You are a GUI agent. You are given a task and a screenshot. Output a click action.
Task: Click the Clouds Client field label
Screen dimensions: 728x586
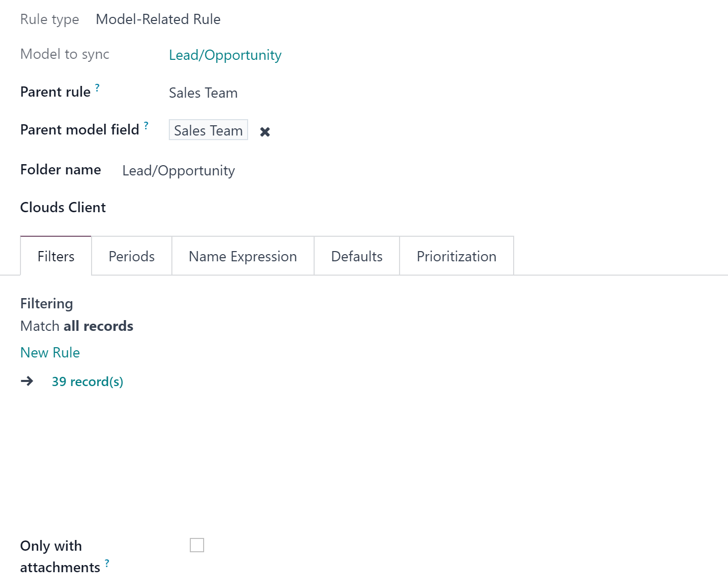[x=63, y=208]
